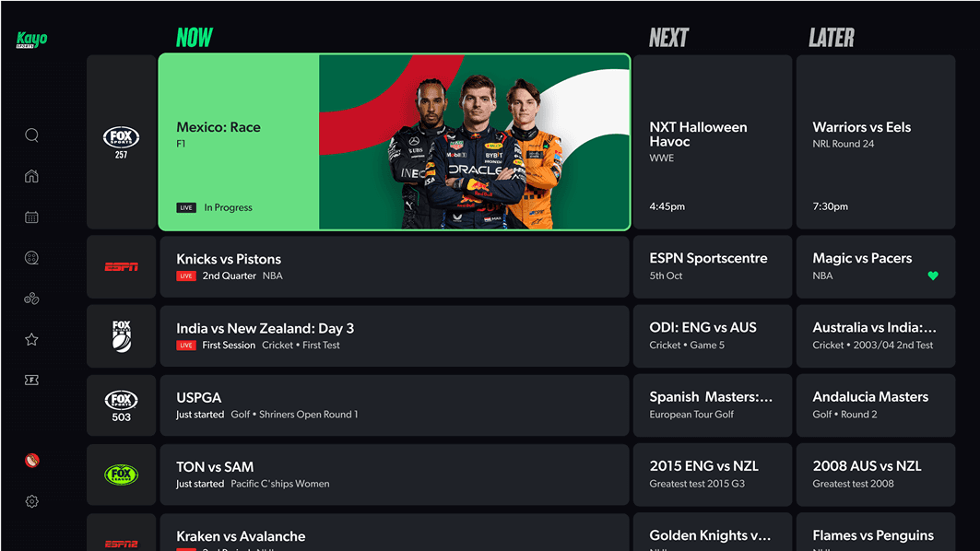Select the LATER column heading
980x551 pixels.
click(832, 38)
